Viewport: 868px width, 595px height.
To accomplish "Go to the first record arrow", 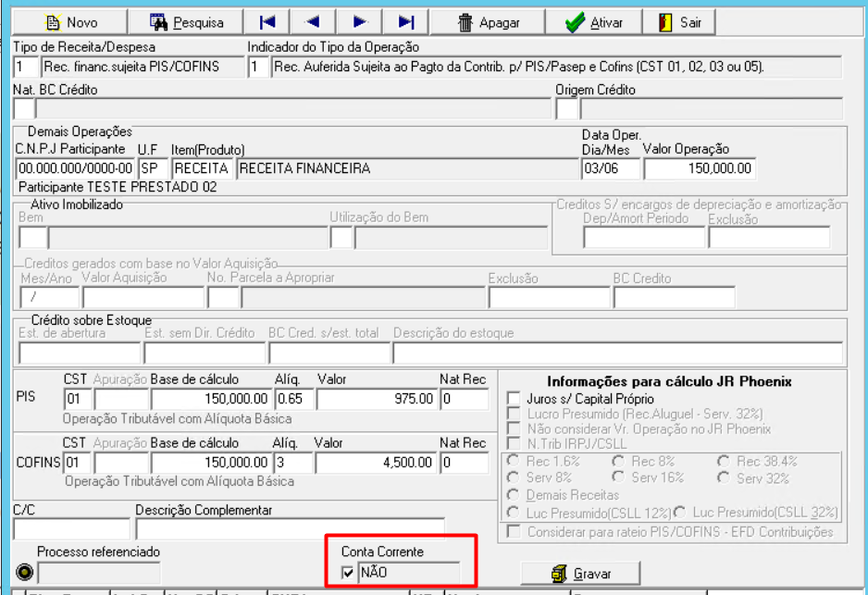I will click(x=267, y=22).
